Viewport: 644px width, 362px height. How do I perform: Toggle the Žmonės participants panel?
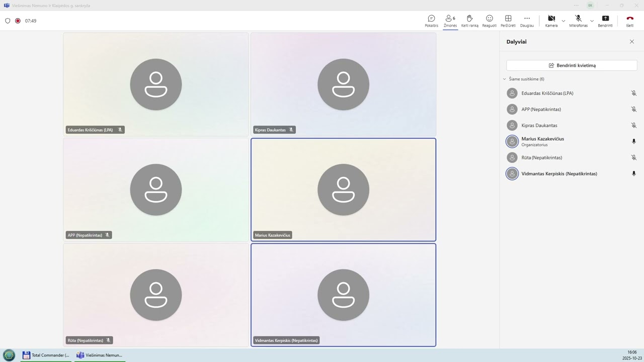coord(450,21)
